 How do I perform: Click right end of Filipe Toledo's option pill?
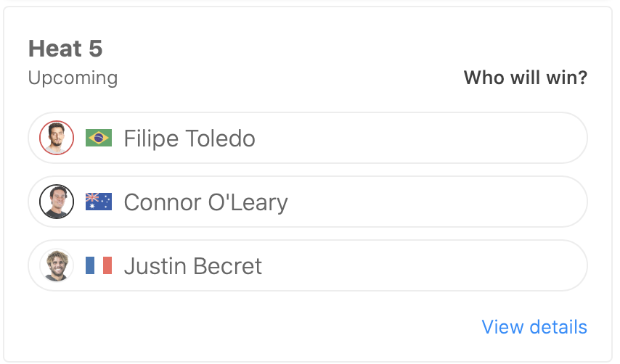coord(566,138)
